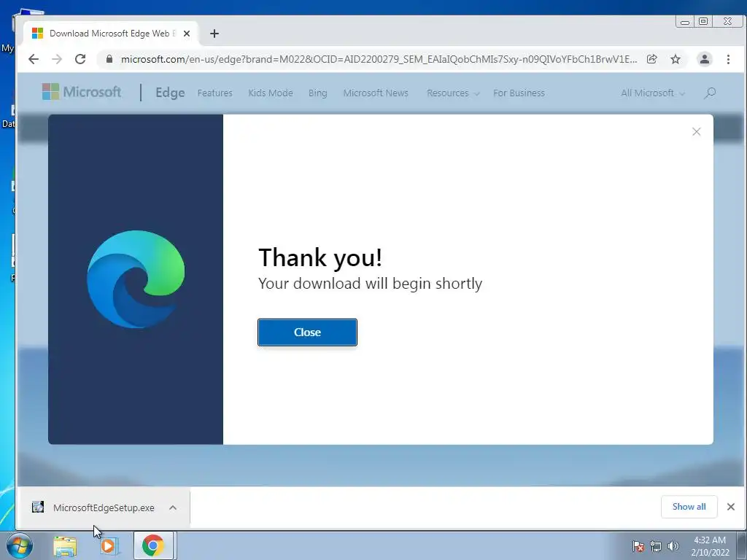Minimize the Chrome window
The width and height of the screenshot is (747, 560).
point(685,21)
